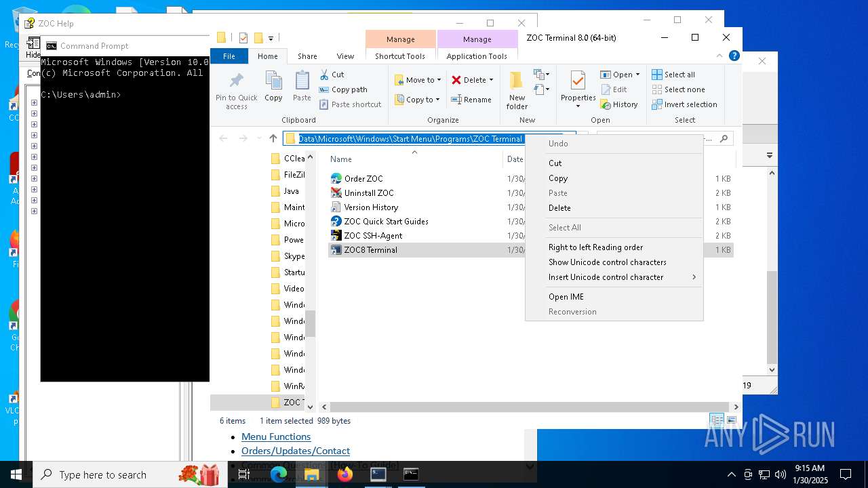Click the Windows Start button
Screen dimensions: 868x488
coord(16,474)
